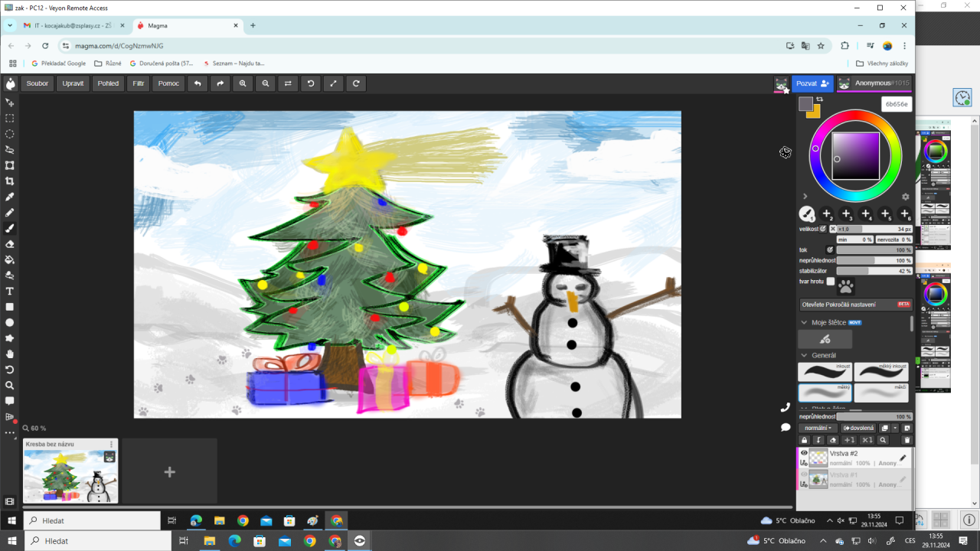
Task: Select the Paint Bucket fill tool
Action: 10,259
